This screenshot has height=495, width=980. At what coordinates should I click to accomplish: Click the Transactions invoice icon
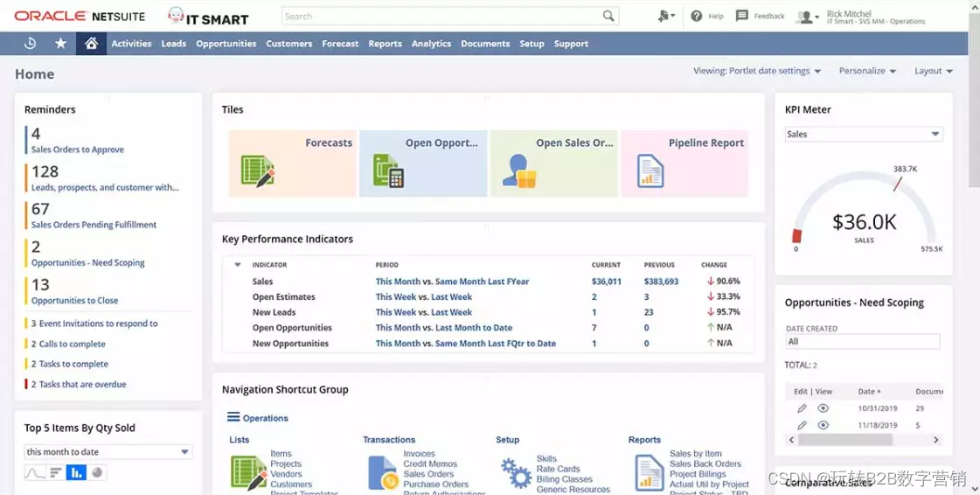[x=383, y=472]
